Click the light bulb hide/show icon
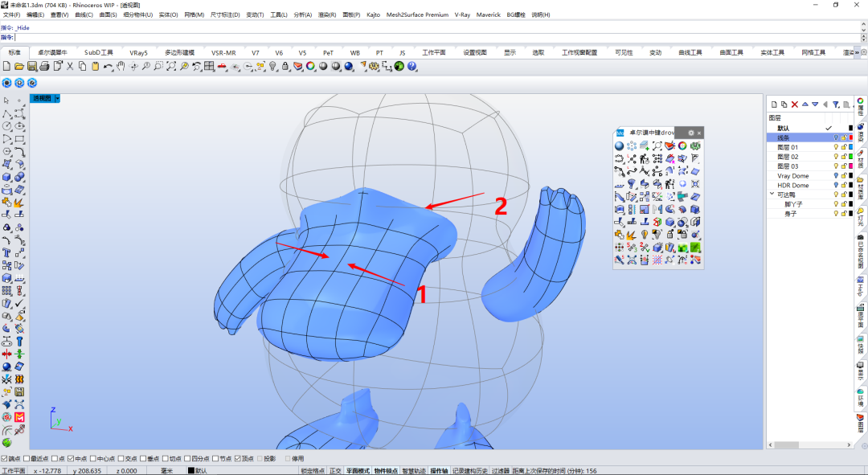 coord(273,66)
